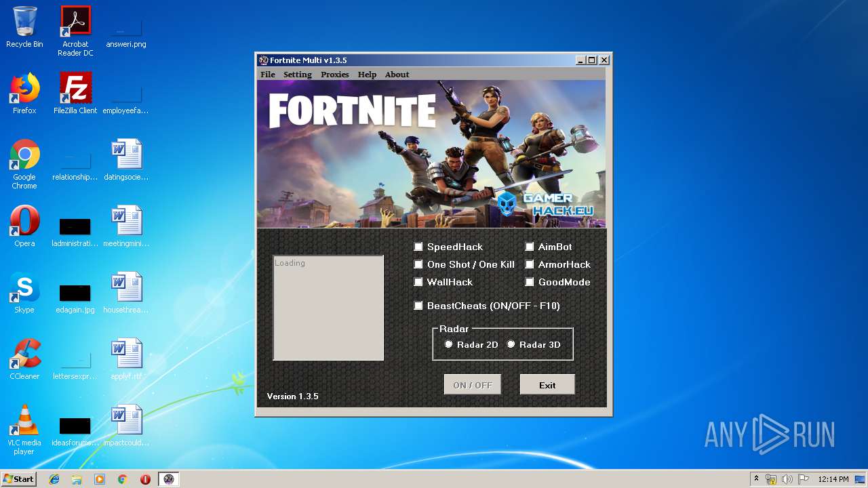This screenshot has width=868, height=488.
Task: Open the Help menu
Action: [367, 75]
